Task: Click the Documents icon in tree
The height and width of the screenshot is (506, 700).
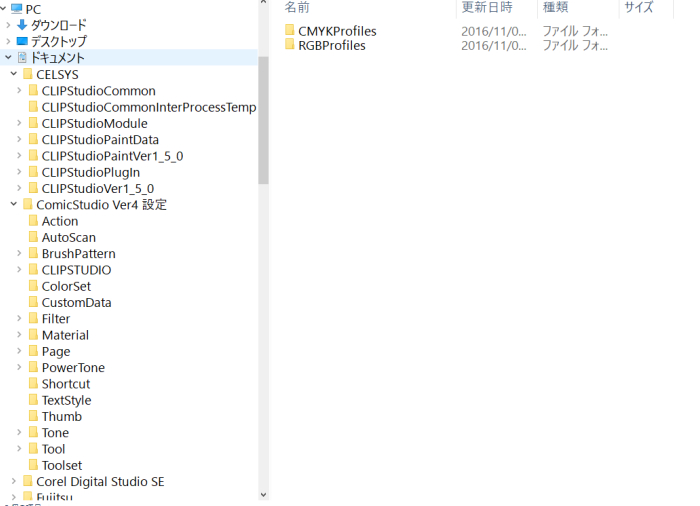Action: pos(22,58)
